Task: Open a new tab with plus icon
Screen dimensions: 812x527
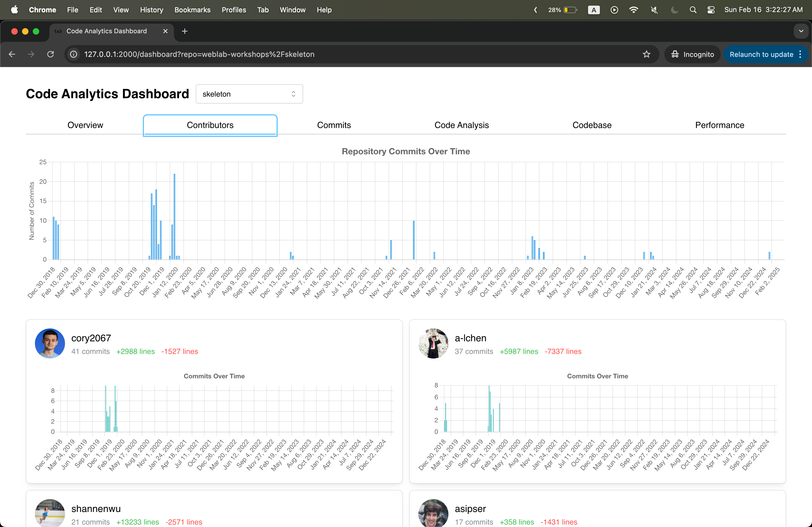Action: point(184,31)
